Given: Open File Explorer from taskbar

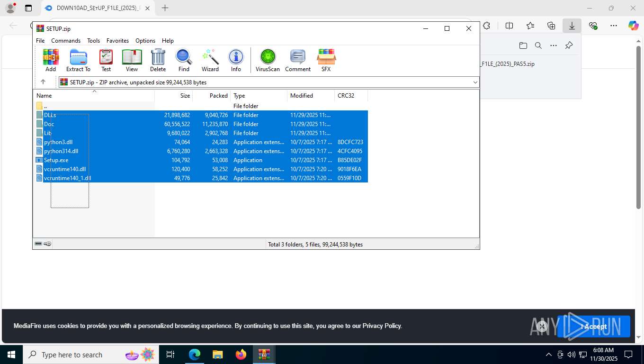Looking at the screenshot, I should [218, 355].
